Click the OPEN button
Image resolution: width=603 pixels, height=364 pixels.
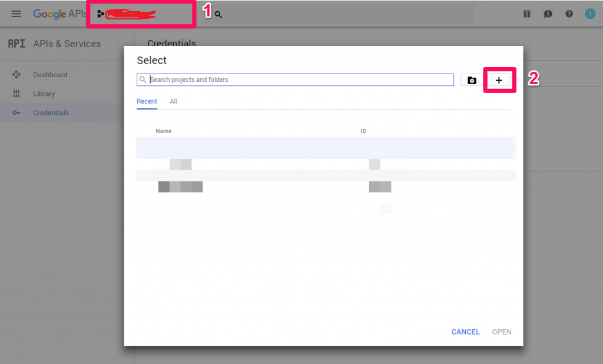[x=502, y=332]
